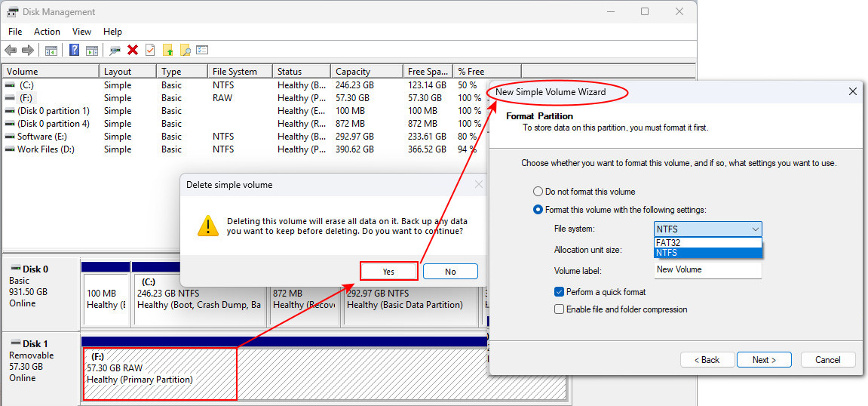The height and width of the screenshot is (406, 868).
Task: Open the File system dropdown showing NTFS
Action: pyautogui.click(x=707, y=229)
